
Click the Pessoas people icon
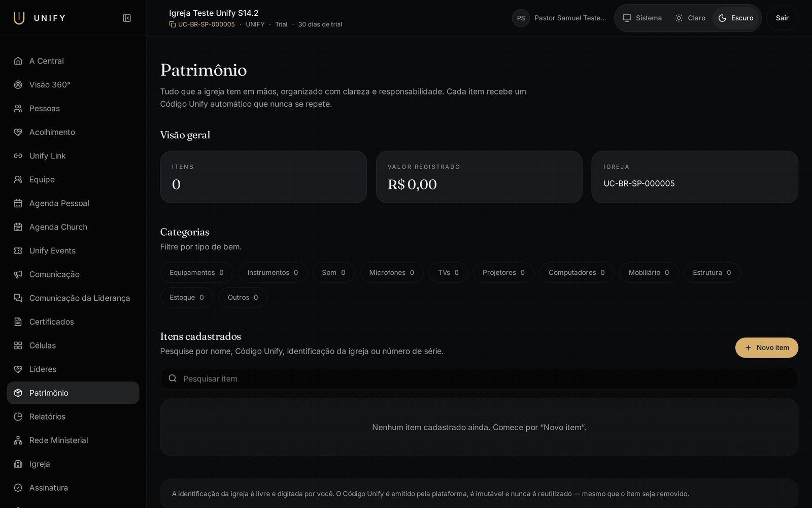(18, 108)
